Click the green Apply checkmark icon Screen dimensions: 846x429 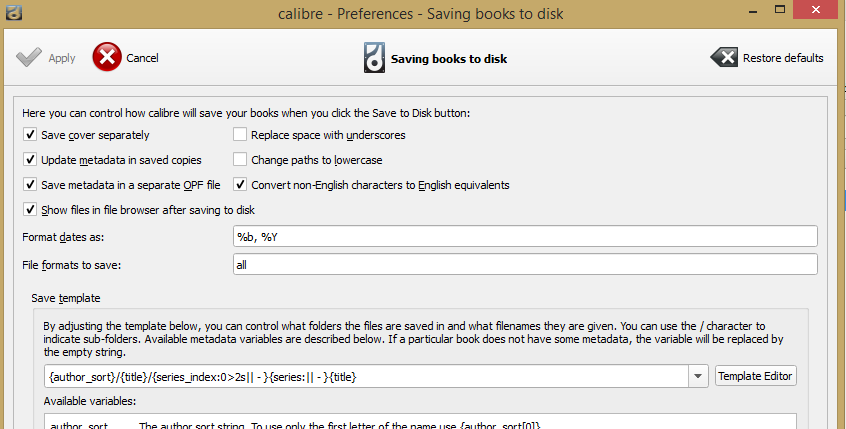(x=29, y=57)
